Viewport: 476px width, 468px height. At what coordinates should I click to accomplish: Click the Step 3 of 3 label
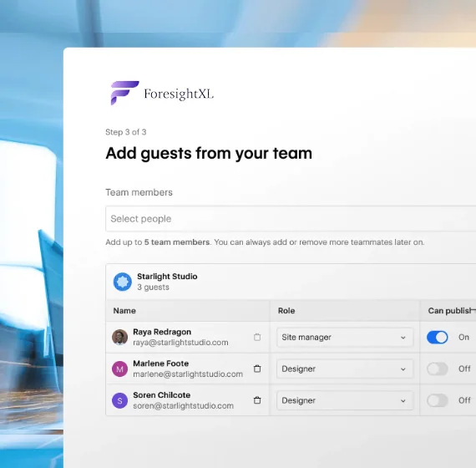pos(125,132)
